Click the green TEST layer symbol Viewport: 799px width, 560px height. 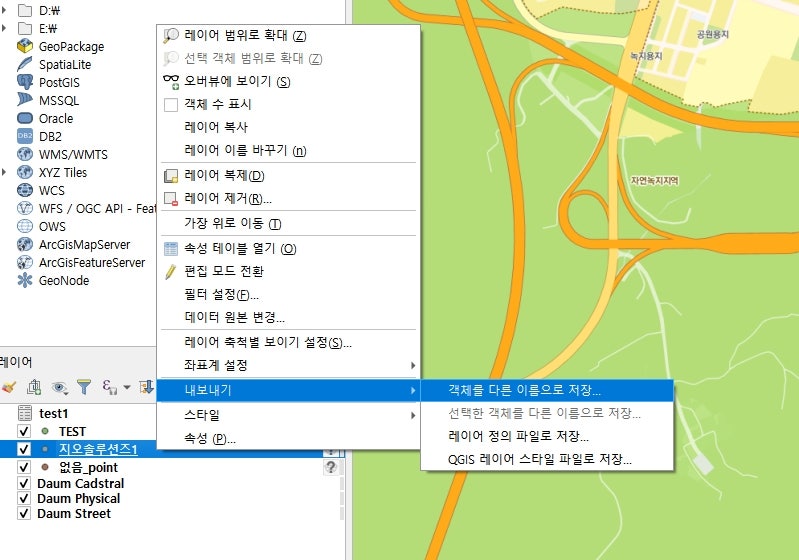pyautogui.click(x=45, y=431)
